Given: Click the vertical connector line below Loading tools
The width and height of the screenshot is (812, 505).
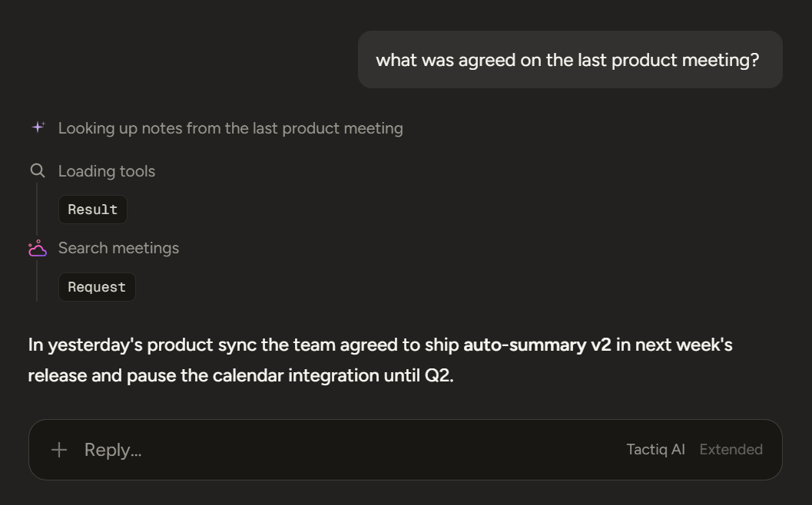Looking at the screenshot, I should [37, 209].
